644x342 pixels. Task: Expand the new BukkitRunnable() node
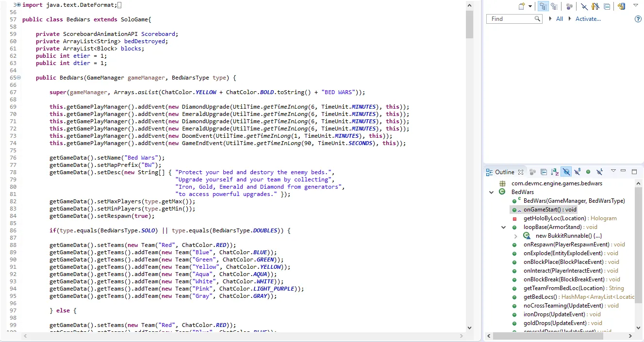515,236
